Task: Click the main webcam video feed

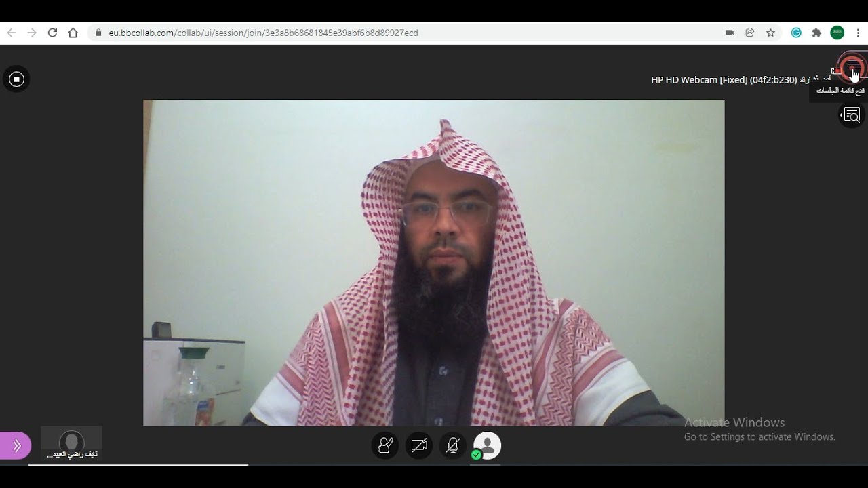Action: [x=434, y=263]
